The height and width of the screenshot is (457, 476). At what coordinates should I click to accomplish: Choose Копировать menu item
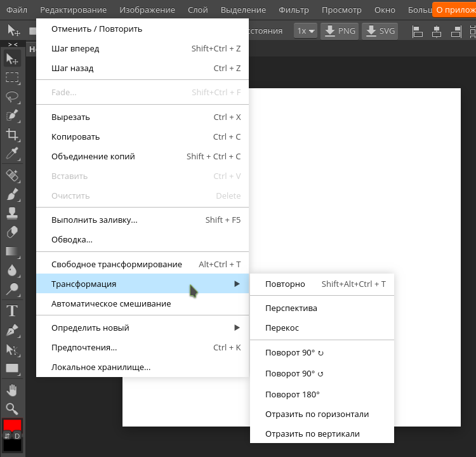[x=142, y=137]
